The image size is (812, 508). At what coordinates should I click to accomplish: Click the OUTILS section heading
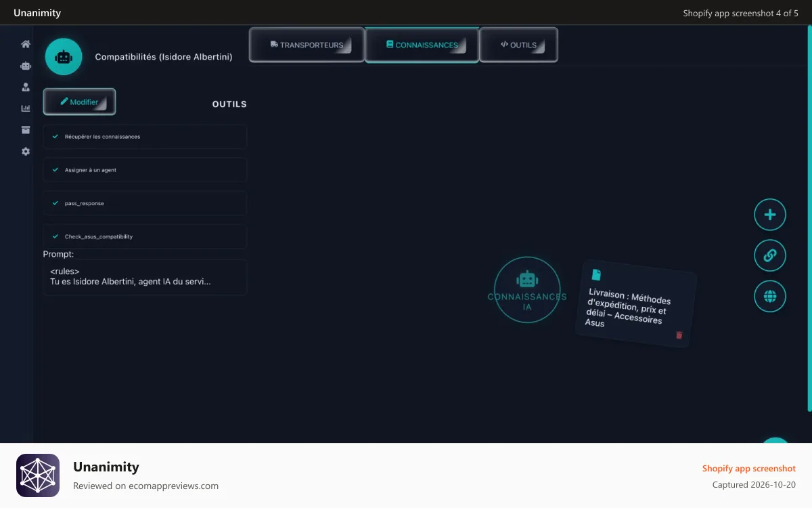click(229, 104)
